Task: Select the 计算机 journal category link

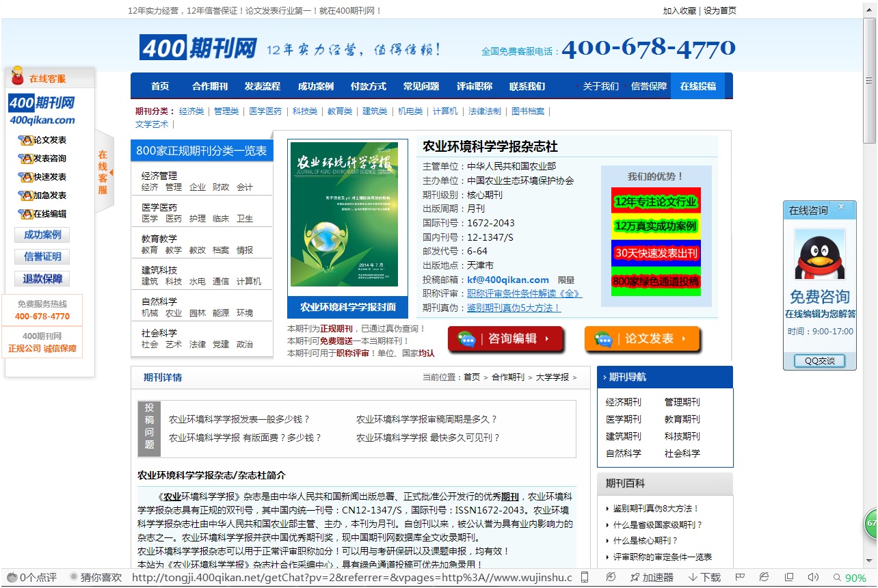Action: tap(445, 111)
